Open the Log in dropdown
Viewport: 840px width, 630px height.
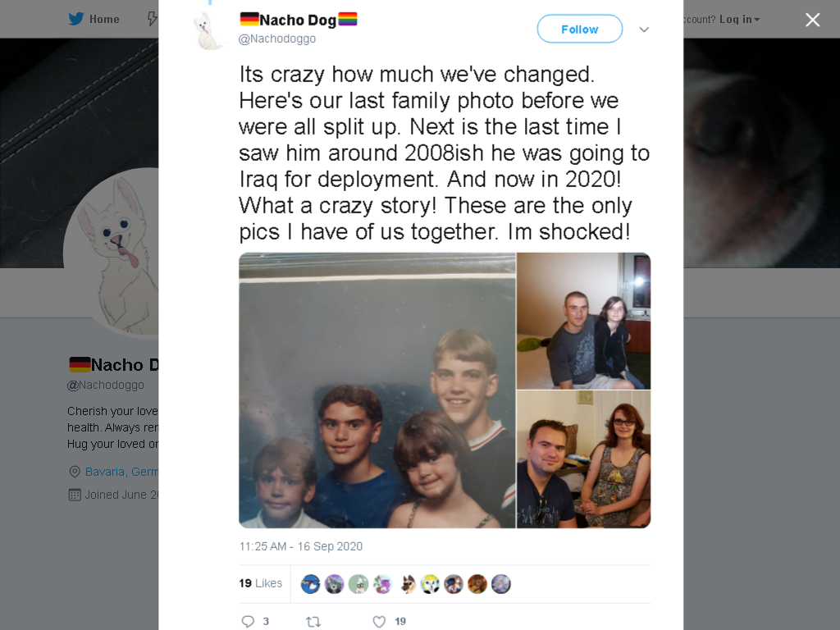coord(739,20)
